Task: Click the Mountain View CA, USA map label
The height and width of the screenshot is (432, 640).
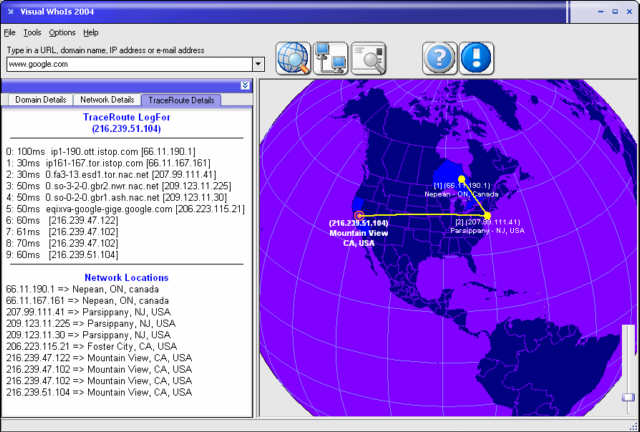Action: [x=358, y=238]
